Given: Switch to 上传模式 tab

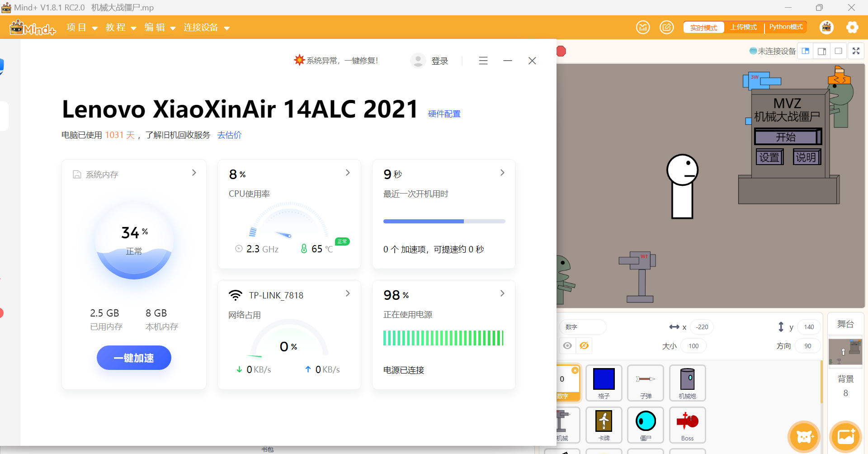Looking at the screenshot, I should click(x=744, y=27).
